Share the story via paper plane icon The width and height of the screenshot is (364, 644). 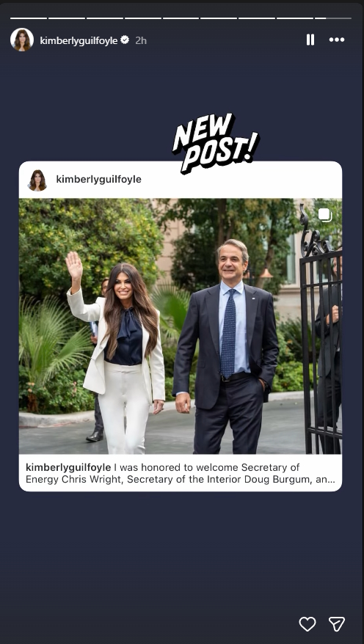pyautogui.click(x=336, y=624)
